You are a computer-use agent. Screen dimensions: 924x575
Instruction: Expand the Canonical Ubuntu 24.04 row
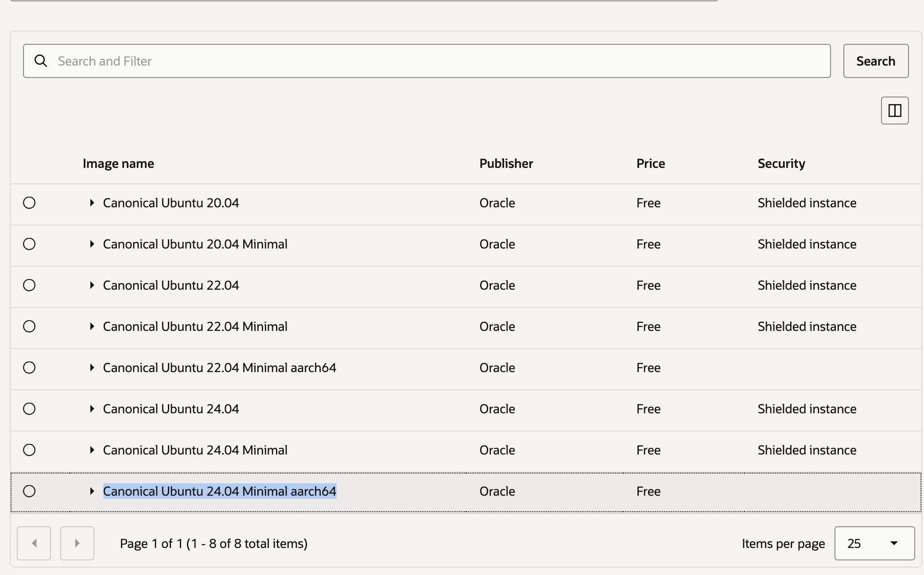tap(92, 409)
